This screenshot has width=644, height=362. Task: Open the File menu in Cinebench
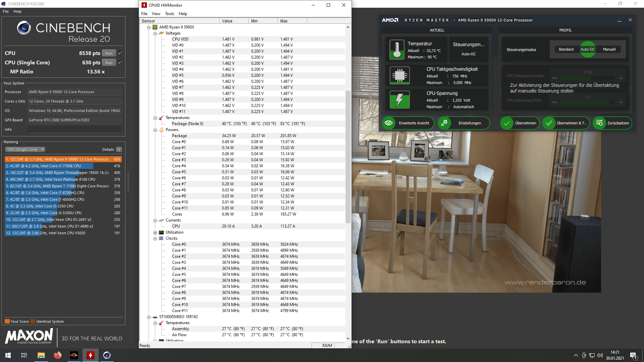click(6, 11)
